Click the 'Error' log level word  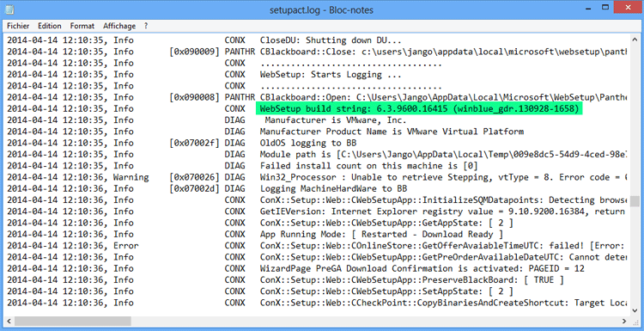tap(126, 246)
